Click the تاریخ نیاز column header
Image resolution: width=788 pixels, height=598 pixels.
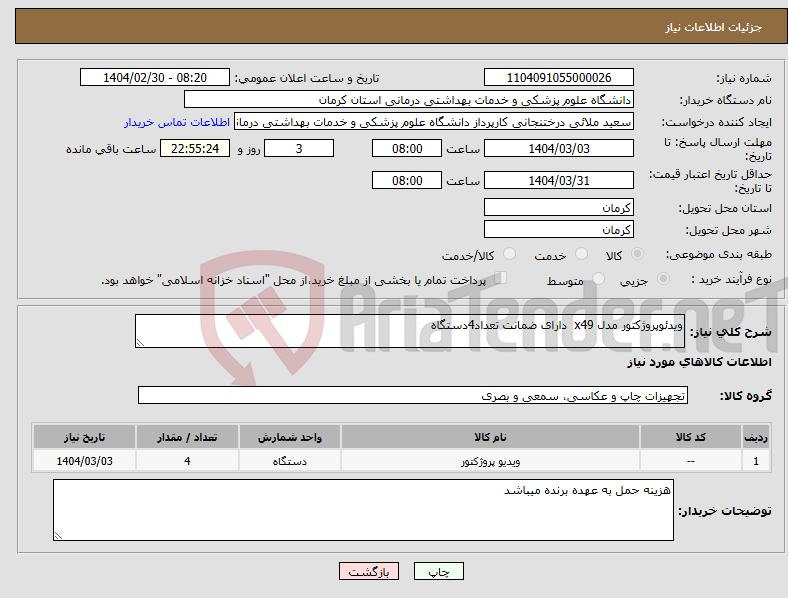(84, 437)
